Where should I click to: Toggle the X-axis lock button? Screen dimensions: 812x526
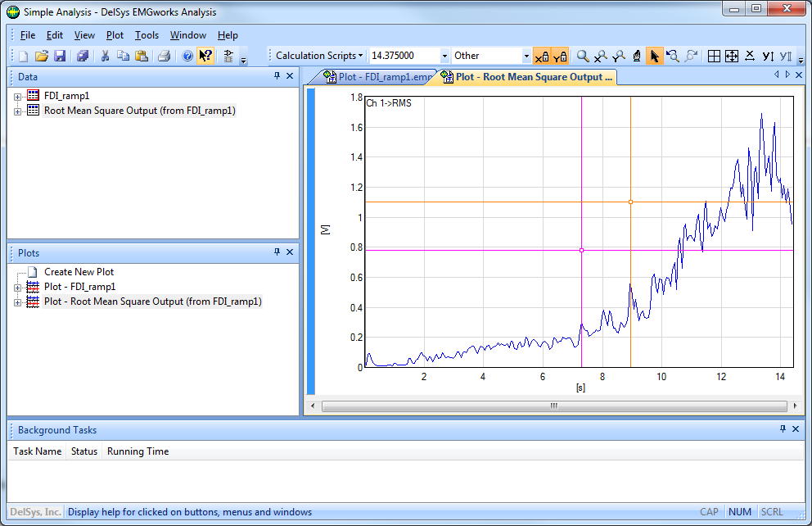tap(541, 56)
